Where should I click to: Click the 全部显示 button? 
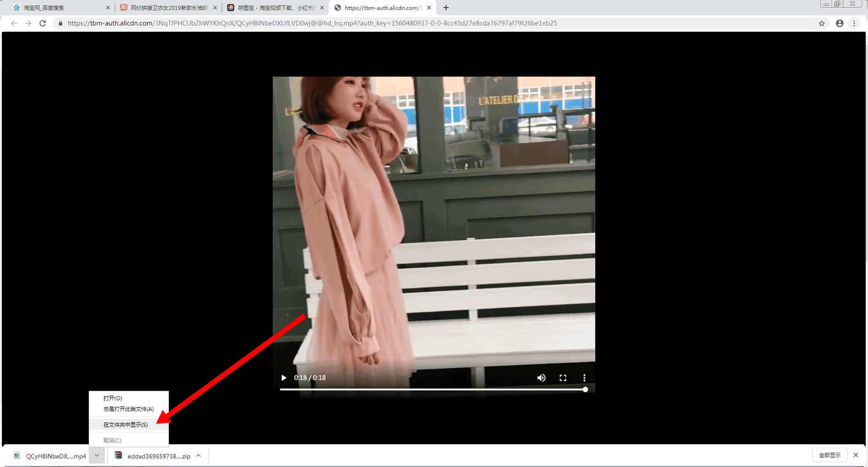click(x=829, y=455)
